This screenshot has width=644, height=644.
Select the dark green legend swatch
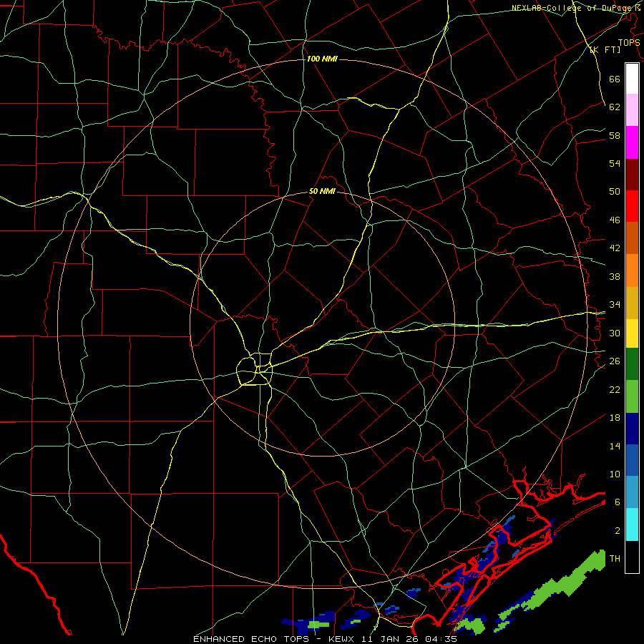(x=632, y=364)
